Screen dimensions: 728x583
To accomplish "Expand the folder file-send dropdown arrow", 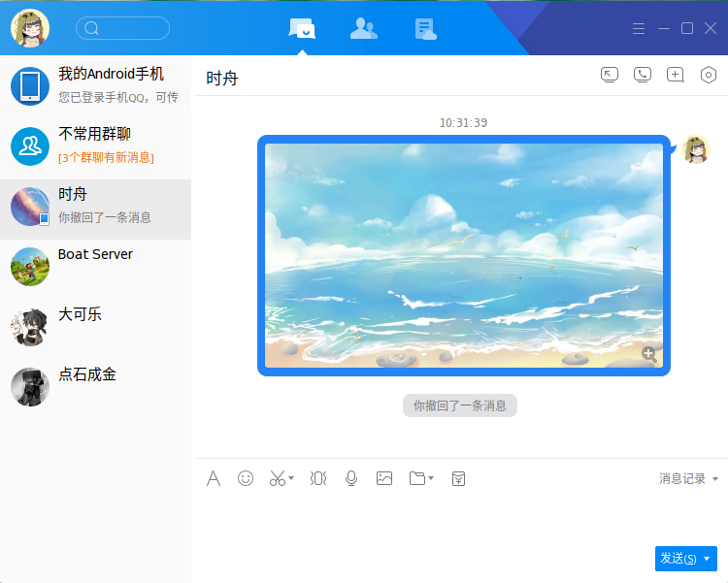I will (431, 478).
